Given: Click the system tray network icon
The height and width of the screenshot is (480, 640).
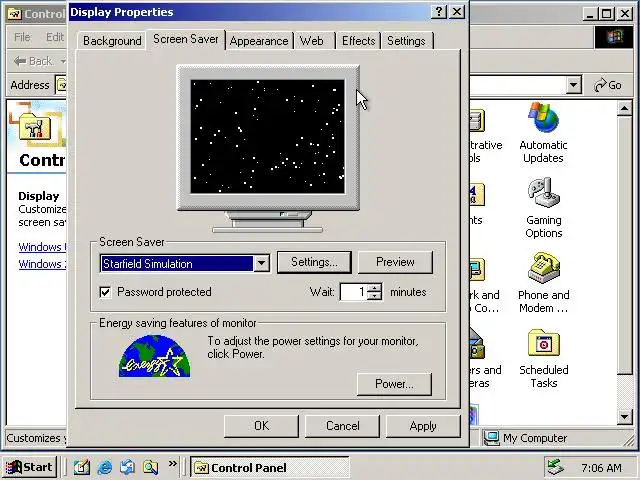Looking at the screenshot, I should [x=555, y=467].
